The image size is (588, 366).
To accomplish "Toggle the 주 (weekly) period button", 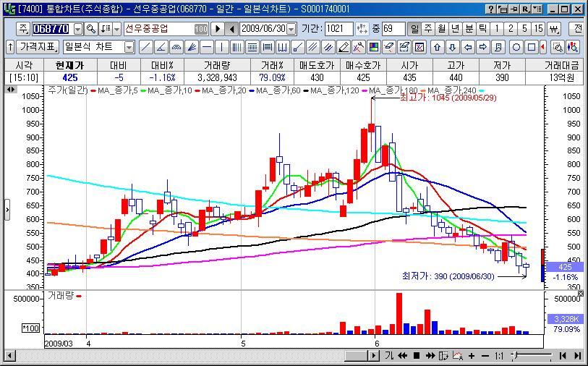I will point(428,28).
